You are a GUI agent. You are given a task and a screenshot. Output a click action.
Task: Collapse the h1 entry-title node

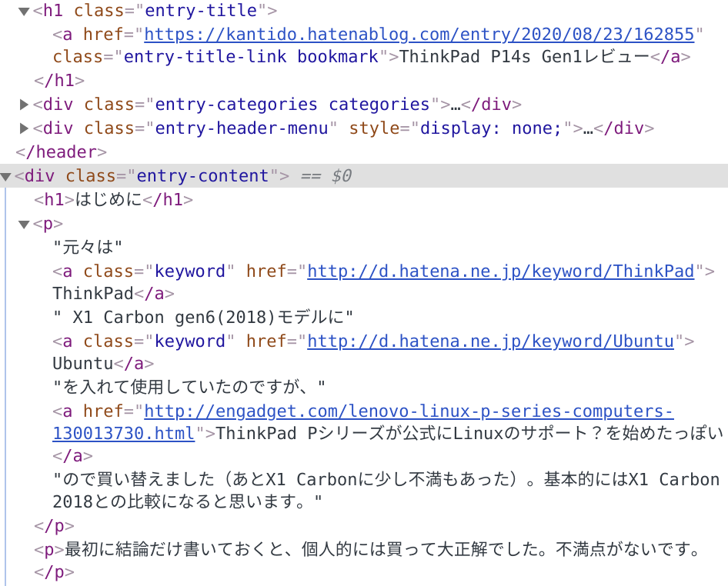click(x=24, y=12)
